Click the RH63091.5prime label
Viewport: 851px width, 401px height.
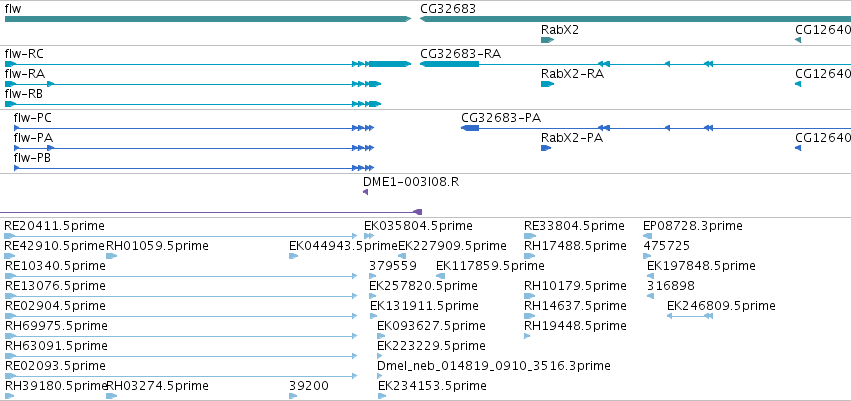(56, 346)
